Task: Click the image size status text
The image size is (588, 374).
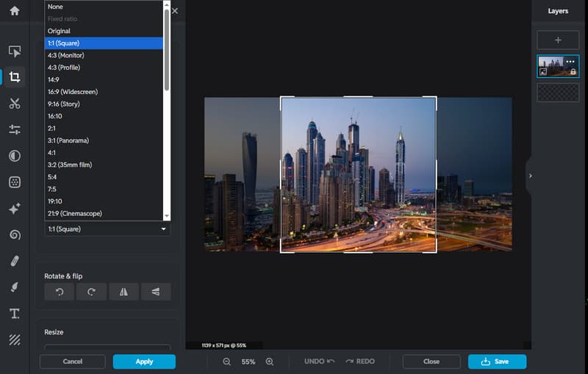Action: click(224, 345)
